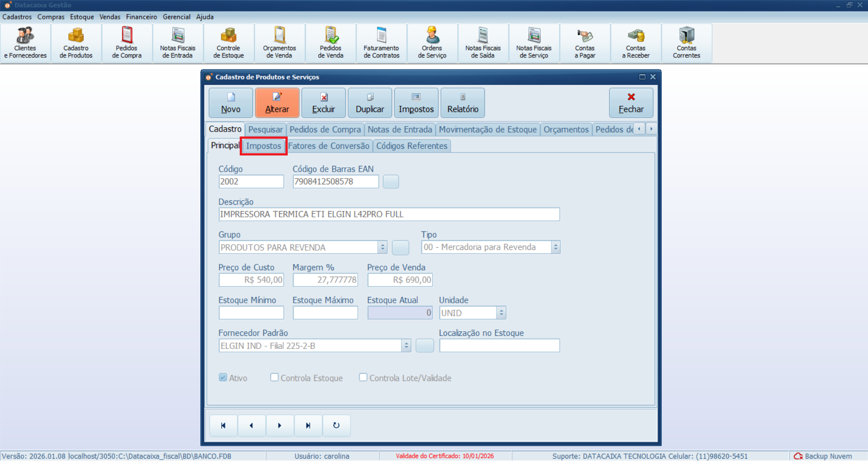Switch to Movimentação de Estoque tab
Image resolution: width=868 pixels, height=461 pixels.
click(x=488, y=130)
